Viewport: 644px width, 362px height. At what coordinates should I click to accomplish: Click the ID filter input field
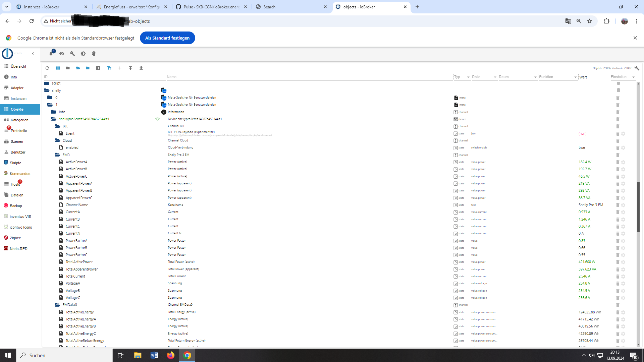tap(104, 77)
